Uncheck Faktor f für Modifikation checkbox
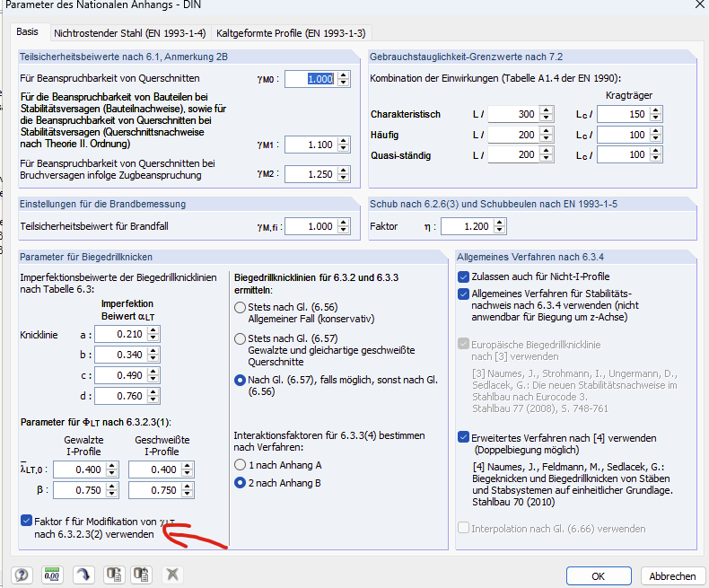This screenshot has width=709, height=588. 26,521
